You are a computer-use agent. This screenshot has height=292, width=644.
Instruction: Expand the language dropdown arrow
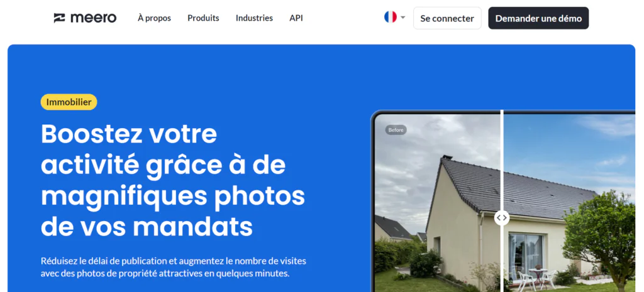pyautogui.click(x=403, y=18)
